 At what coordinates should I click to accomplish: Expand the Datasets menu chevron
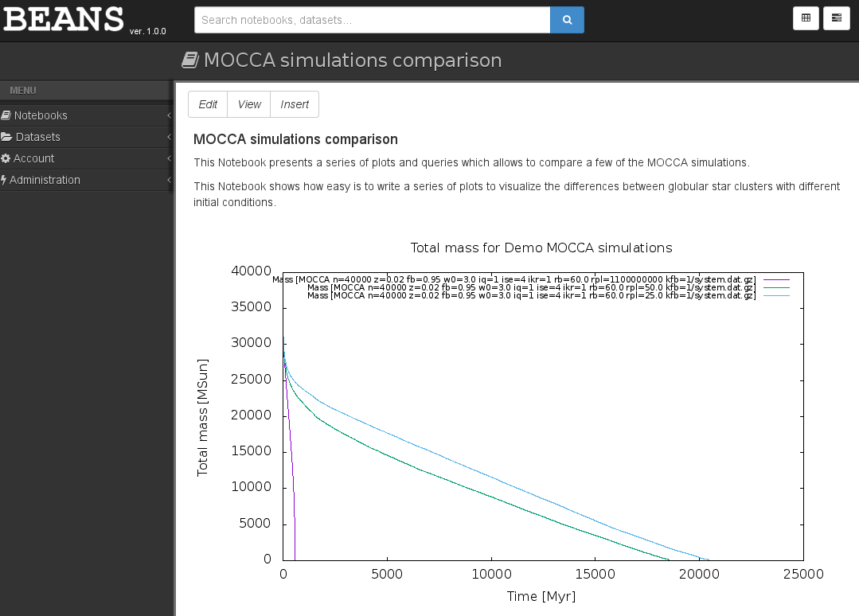[169, 138]
